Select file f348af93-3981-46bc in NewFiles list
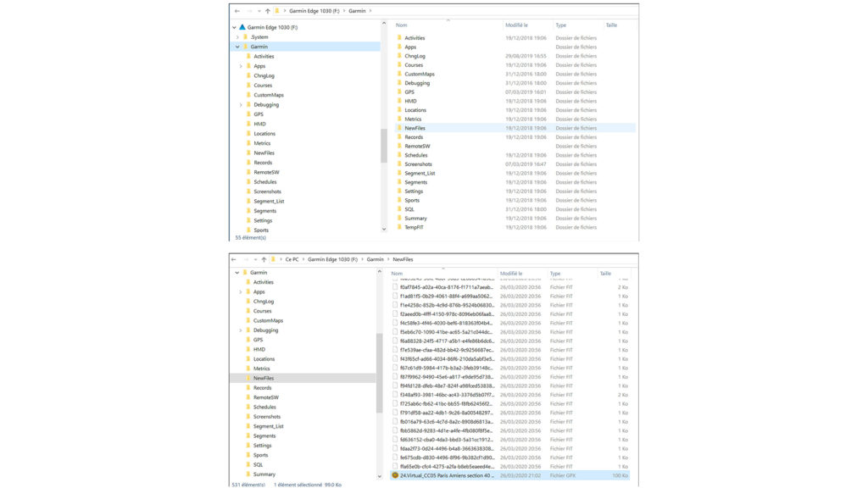868x488 pixels. pos(509,395)
